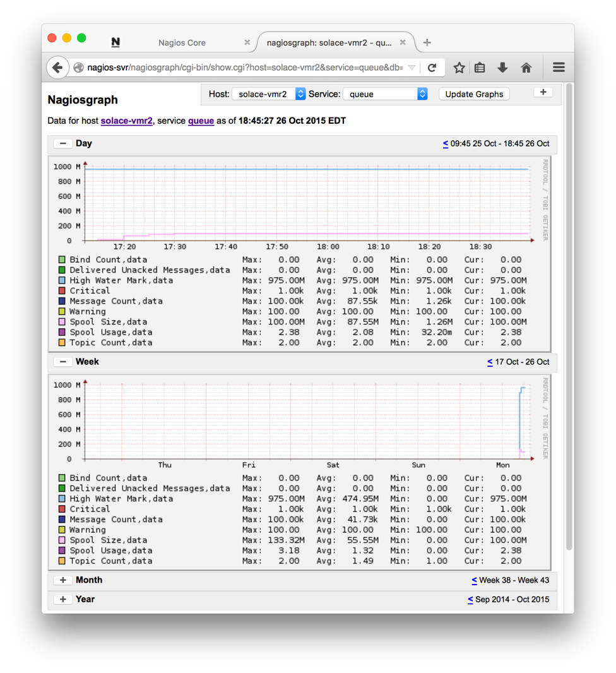Expand the Year graph section
Image resolution: width=616 pixels, height=673 pixels.
tap(62, 600)
